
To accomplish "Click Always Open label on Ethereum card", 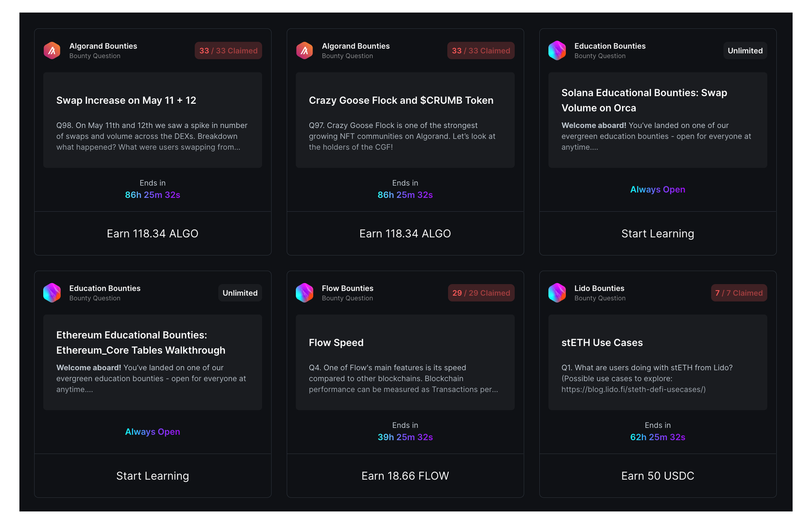I will pos(152,432).
